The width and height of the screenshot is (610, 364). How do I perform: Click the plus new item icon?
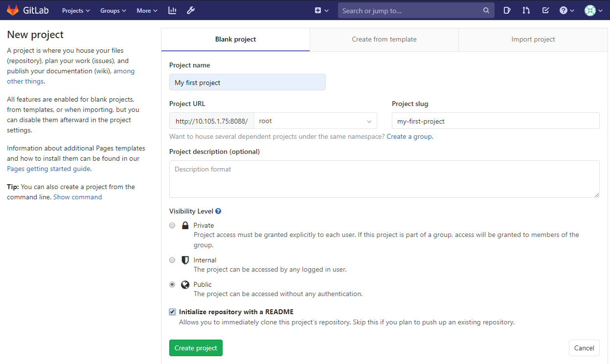tap(318, 10)
